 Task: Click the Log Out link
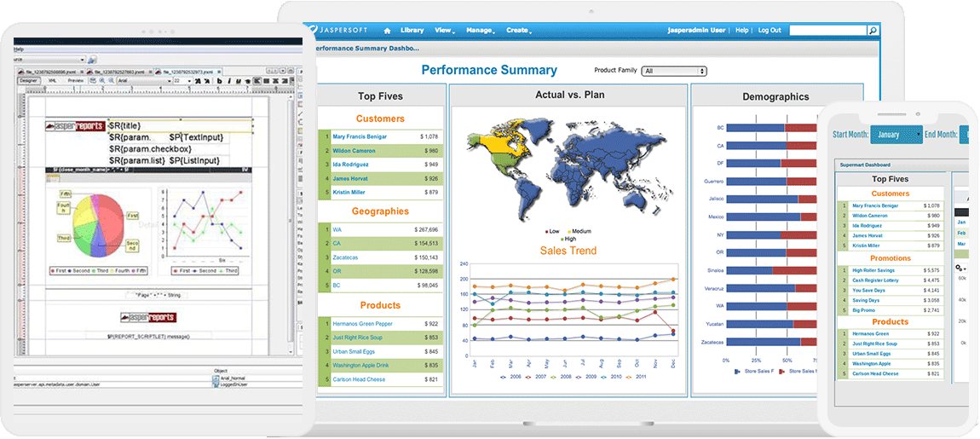coord(770,30)
